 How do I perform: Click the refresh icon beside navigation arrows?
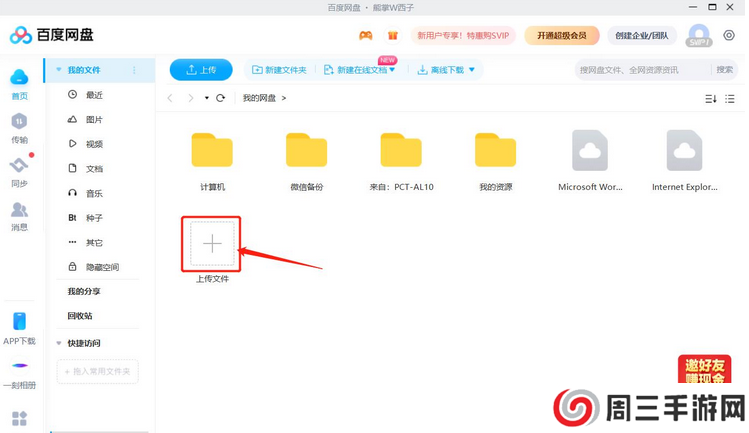pos(221,98)
